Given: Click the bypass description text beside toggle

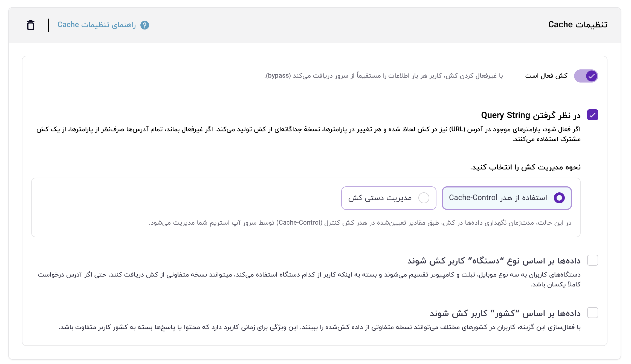Looking at the screenshot, I should click(x=383, y=76).
